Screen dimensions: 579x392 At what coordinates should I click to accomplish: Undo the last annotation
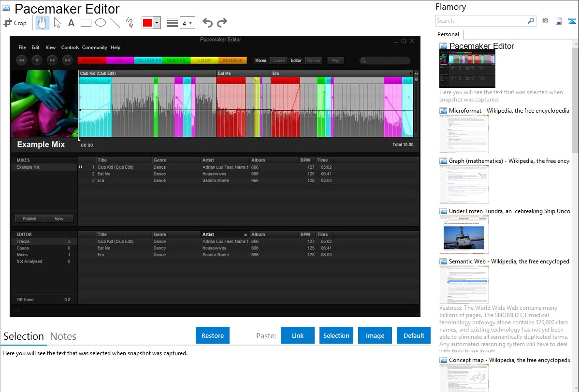(207, 23)
